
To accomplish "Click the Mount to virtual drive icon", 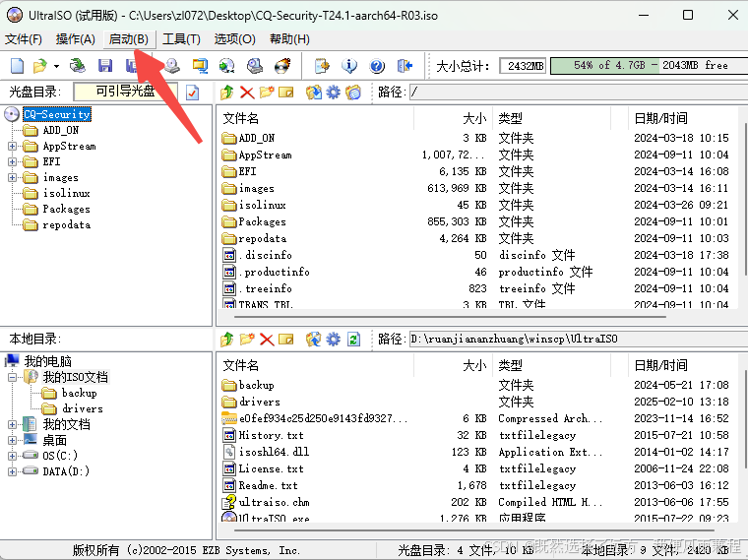I will [227, 66].
